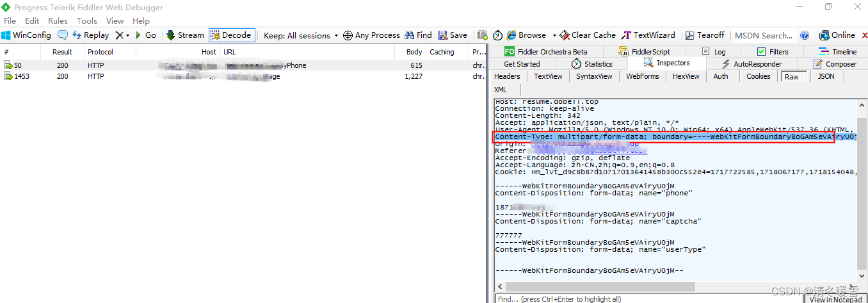This screenshot has width=868, height=303.
Task: Open the AutoResponder tab
Action: pyautogui.click(x=751, y=64)
